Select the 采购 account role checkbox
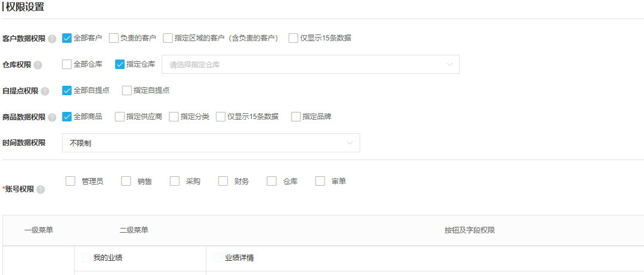This screenshot has width=644, height=275. click(175, 181)
